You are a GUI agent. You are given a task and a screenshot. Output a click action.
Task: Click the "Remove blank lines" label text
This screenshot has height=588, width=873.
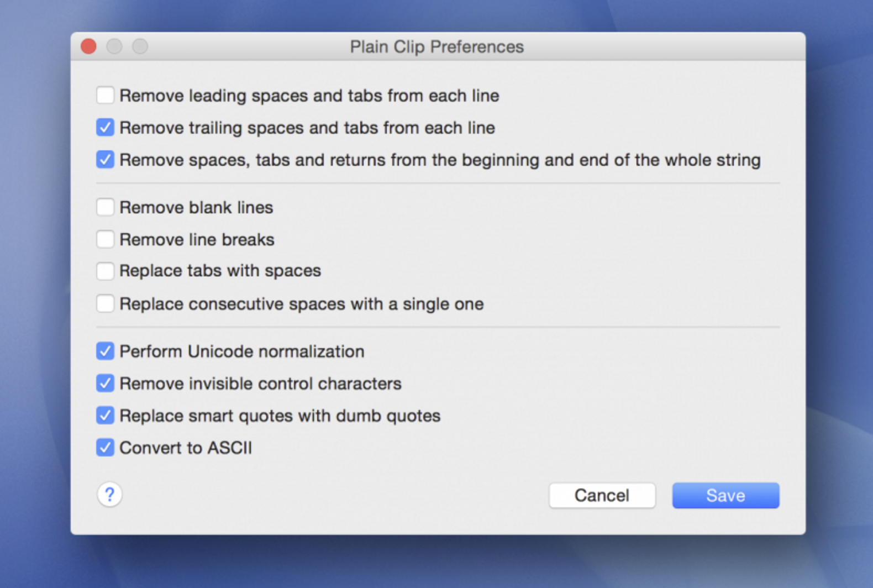pyautogui.click(x=196, y=208)
